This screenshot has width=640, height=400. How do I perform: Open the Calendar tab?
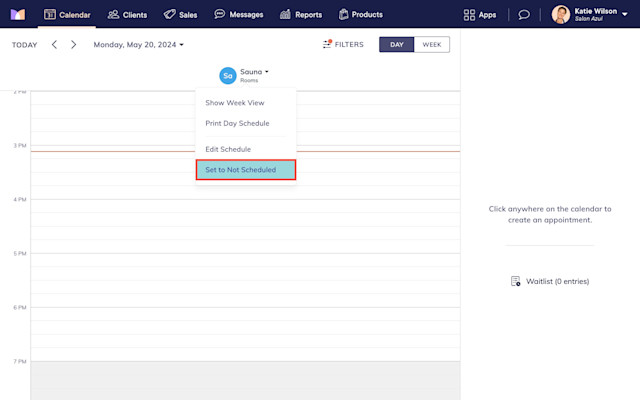(67, 15)
